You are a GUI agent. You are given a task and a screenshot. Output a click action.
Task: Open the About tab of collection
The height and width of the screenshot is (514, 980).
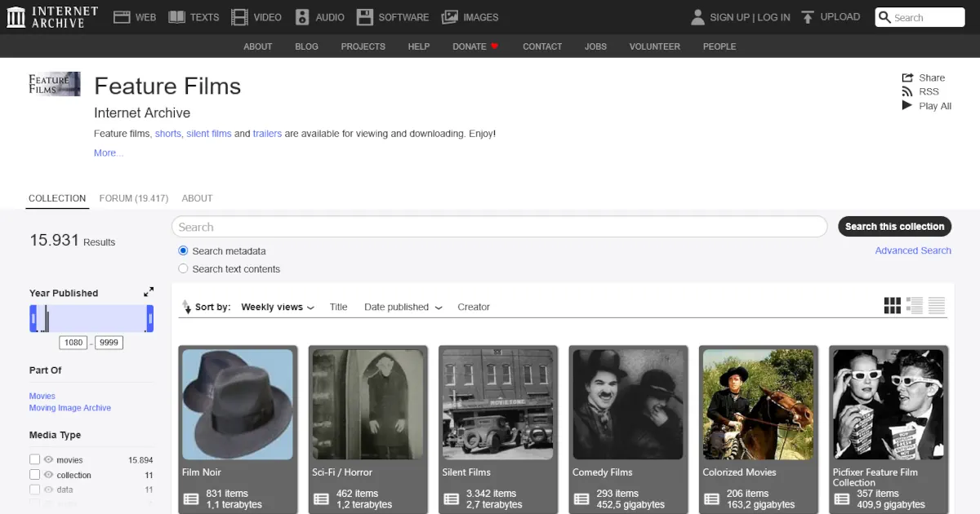tap(197, 198)
